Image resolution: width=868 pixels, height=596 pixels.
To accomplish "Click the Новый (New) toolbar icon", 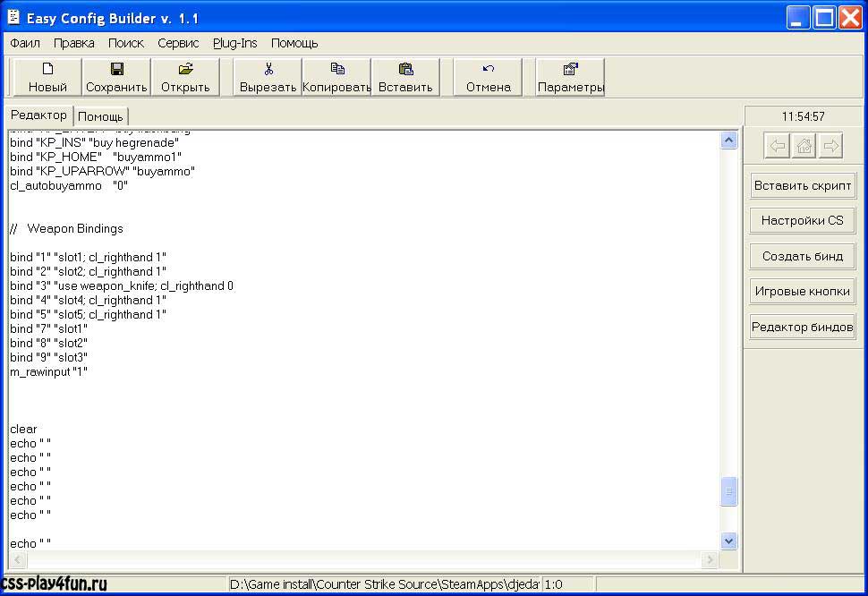I will click(x=47, y=70).
